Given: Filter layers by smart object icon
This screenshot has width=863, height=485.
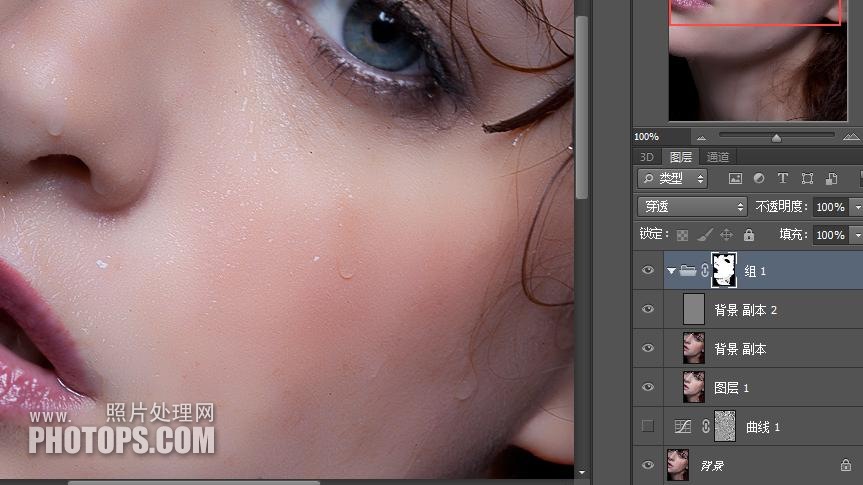Looking at the screenshot, I should click(x=832, y=178).
